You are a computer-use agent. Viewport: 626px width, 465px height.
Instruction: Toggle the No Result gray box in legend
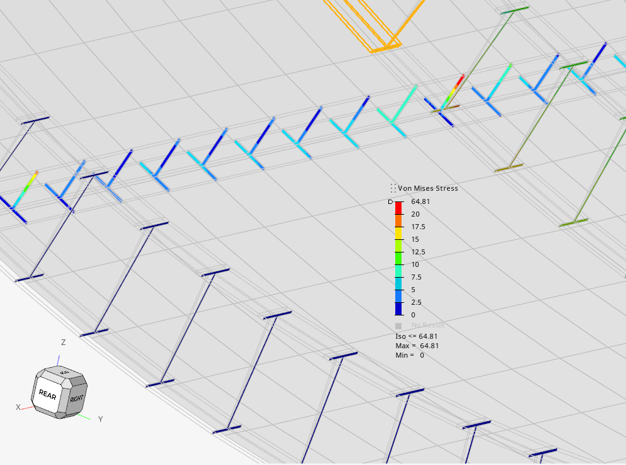[x=399, y=326]
